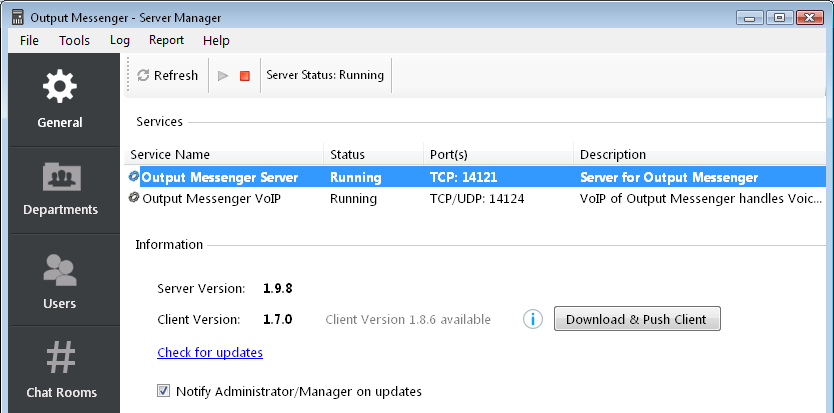Open the Report menu
834x413 pixels.
[x=166, y=40]
